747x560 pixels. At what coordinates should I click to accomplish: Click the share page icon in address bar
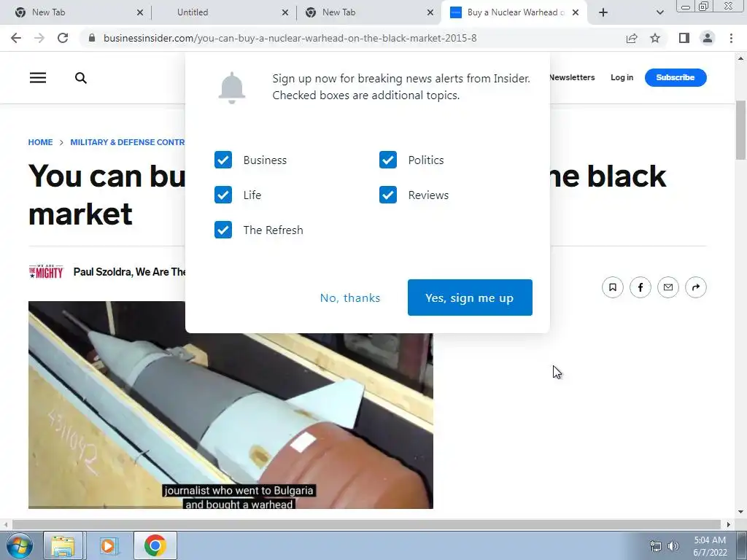[632, 38]
